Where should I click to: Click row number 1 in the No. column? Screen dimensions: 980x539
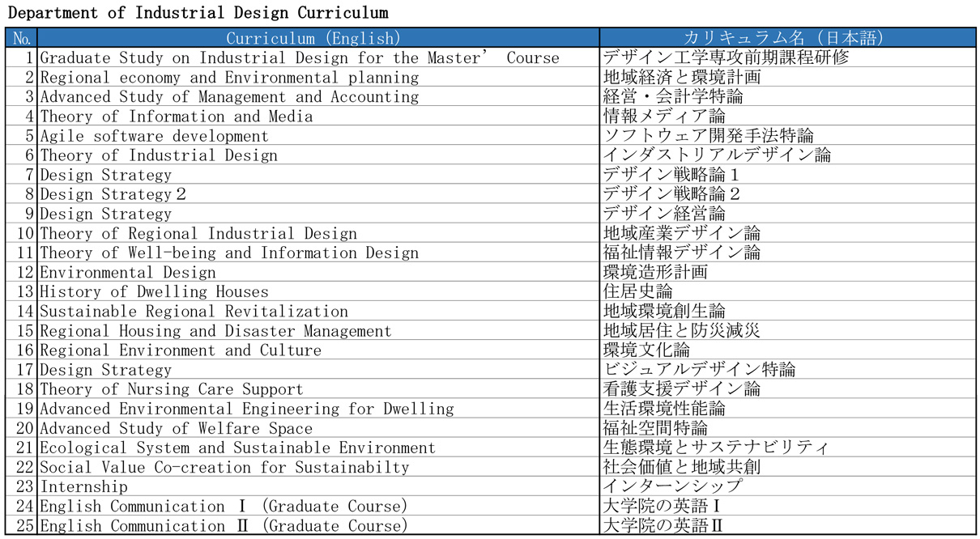pyautogui.click(x=22, y=57)
